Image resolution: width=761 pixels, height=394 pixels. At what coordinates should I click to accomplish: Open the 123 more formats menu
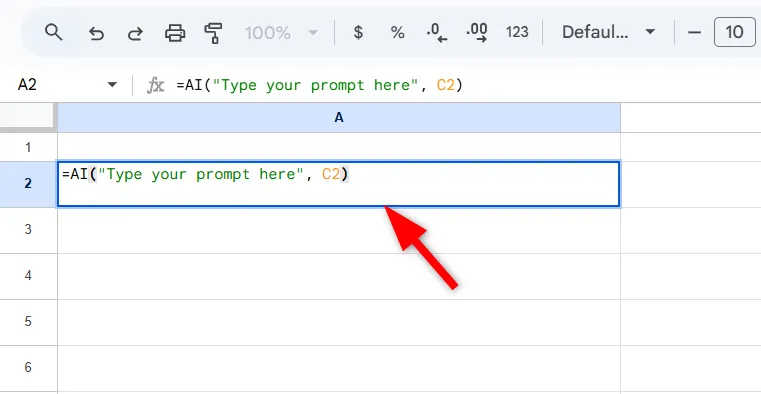click(517, 33)
